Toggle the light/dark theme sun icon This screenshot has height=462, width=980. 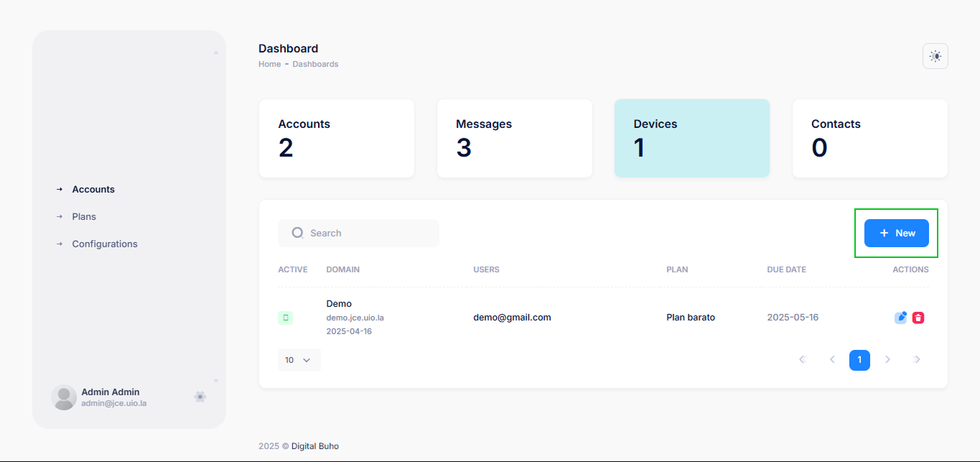click(935, 56)
